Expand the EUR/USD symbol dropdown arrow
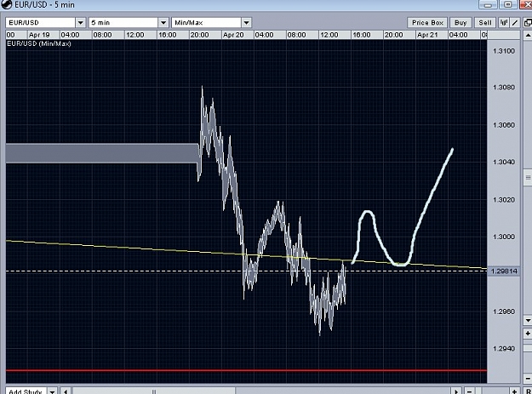Image resolution: width=532 pixels, height=394 pixels. (x=80, y=23)
